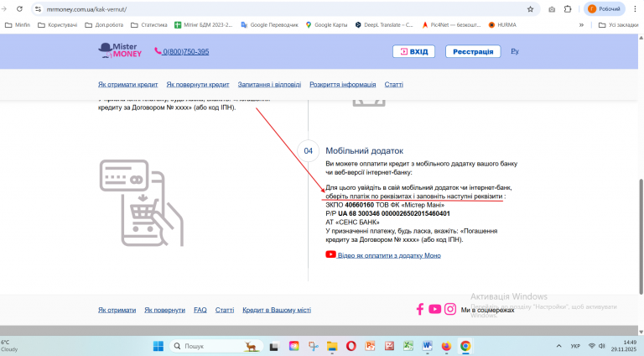The image size is (644, 356).
Task: Select the account number UA 68 300346 text
Action: coord(394,214)
